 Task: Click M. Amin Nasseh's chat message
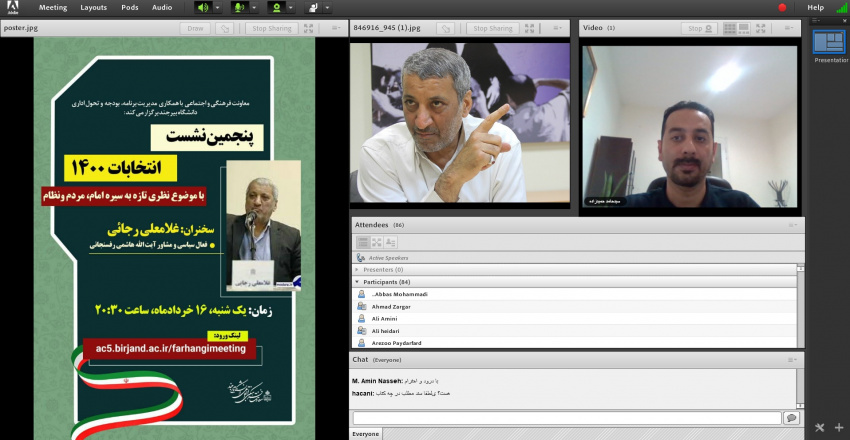click(x=396, y=381)
